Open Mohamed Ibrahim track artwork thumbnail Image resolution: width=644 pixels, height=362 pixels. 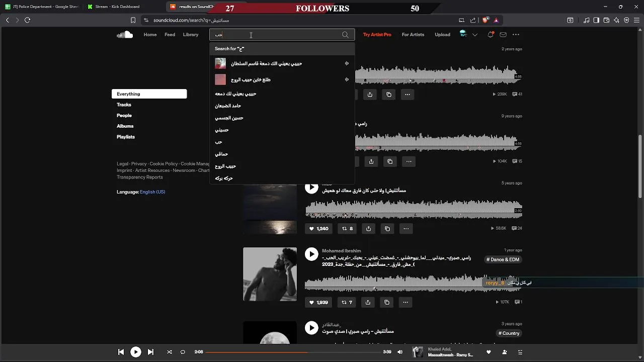pyautogui.click(x=270, y=274)
